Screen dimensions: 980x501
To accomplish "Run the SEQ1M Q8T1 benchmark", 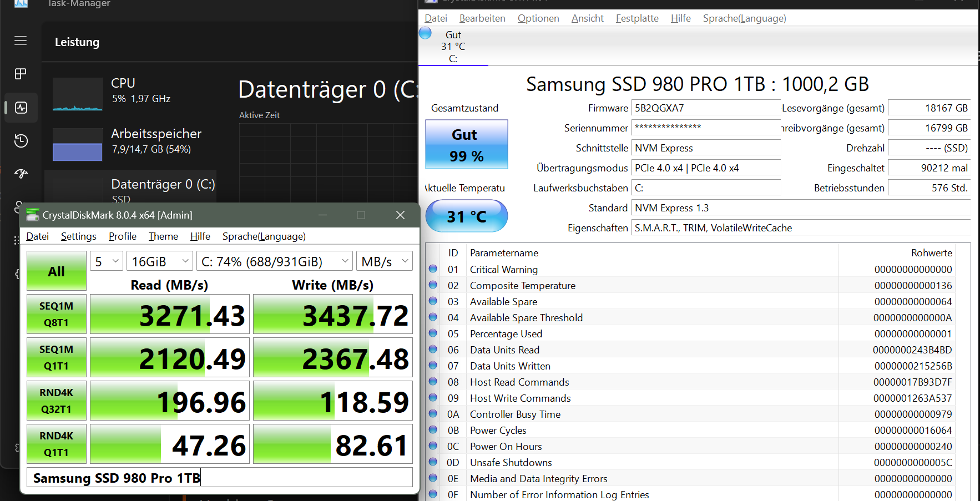I will (57, 314).
